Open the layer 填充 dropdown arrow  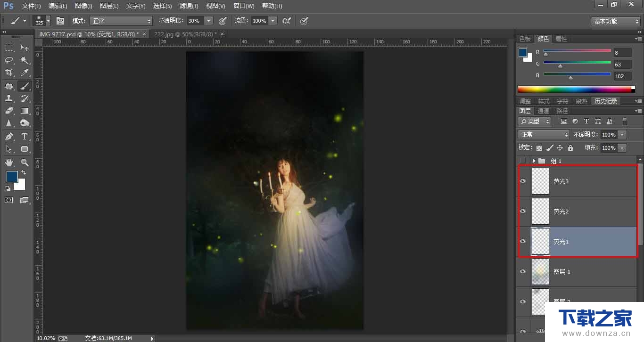point(622,148)
